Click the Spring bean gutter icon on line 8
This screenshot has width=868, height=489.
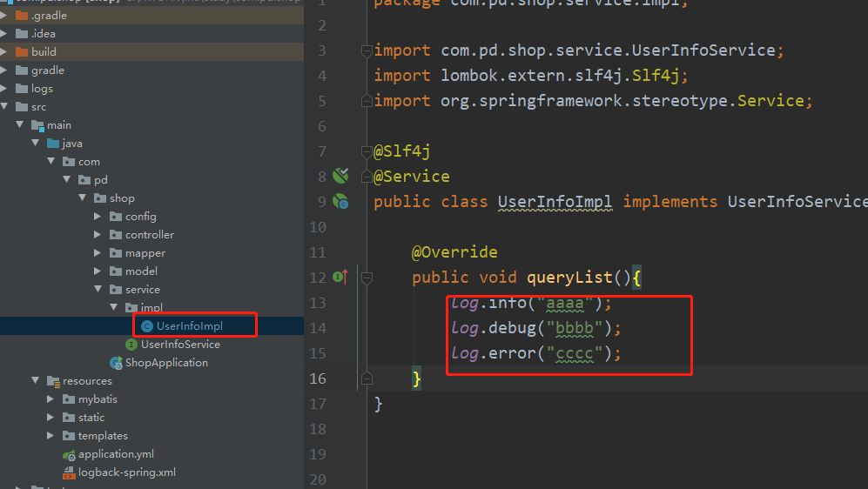coord(340,176)
